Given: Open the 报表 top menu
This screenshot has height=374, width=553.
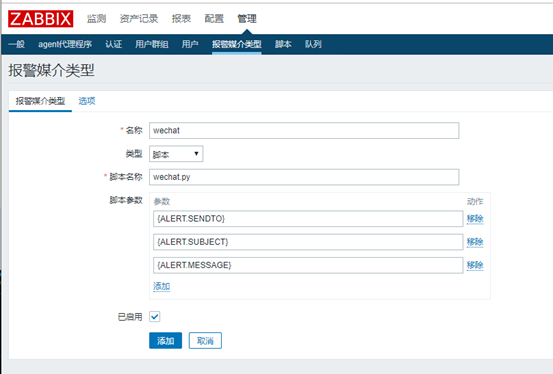Looking at the screenshot, I should click(181, 19).
